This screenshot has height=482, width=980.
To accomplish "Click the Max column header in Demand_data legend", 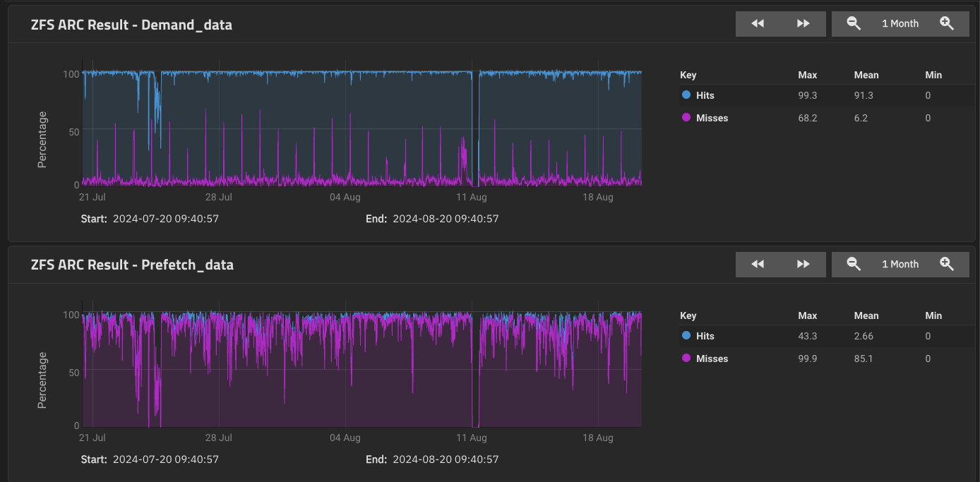I will (x=808, y=75).
